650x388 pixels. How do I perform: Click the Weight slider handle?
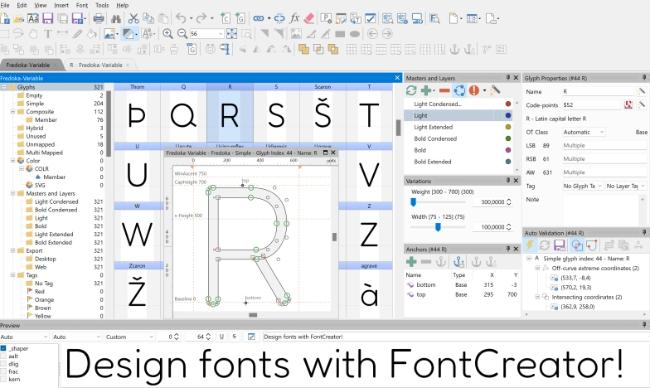click(x=413, y=202)
